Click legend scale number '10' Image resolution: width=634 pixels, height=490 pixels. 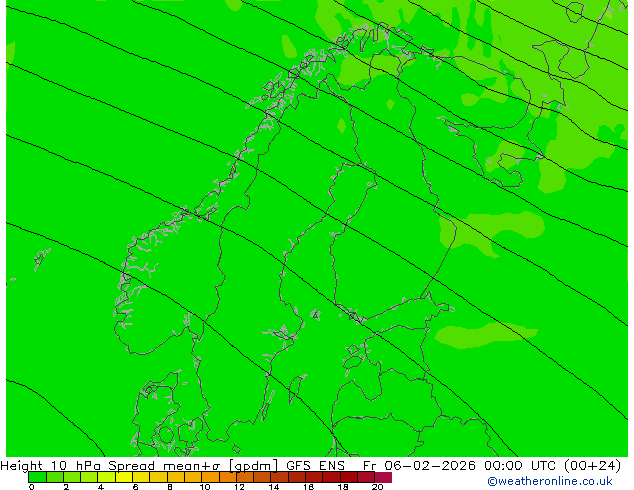tap(205, 487)
